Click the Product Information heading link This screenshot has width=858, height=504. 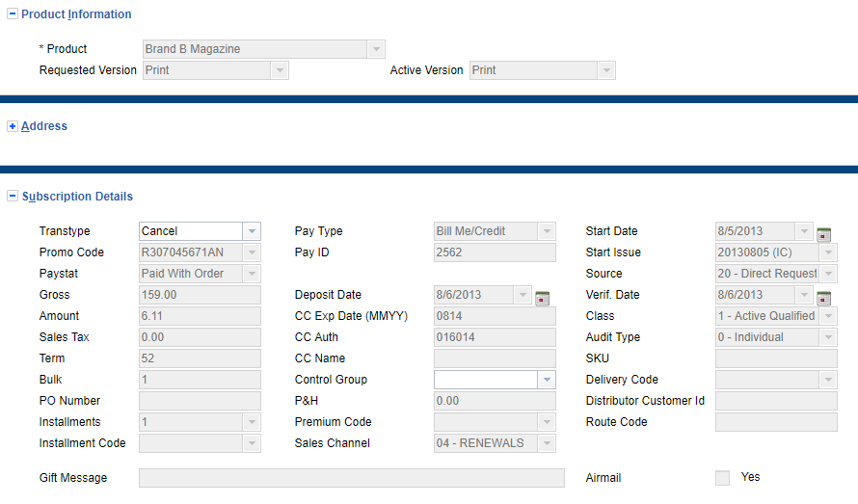pyautogui.click(x=76, y=14)
